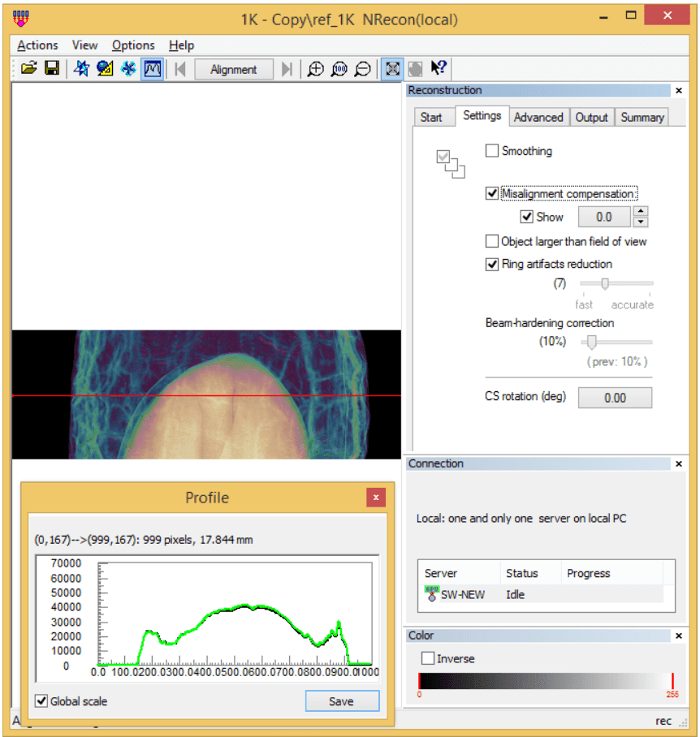700x737 pixels.
Task: Click the blue start-reconstruction star icon
Action: (80, 69)
